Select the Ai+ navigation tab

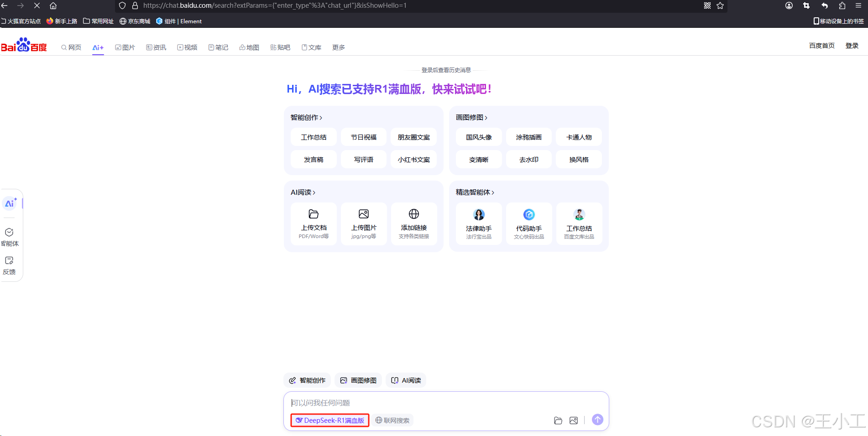[x=98, y=47]
